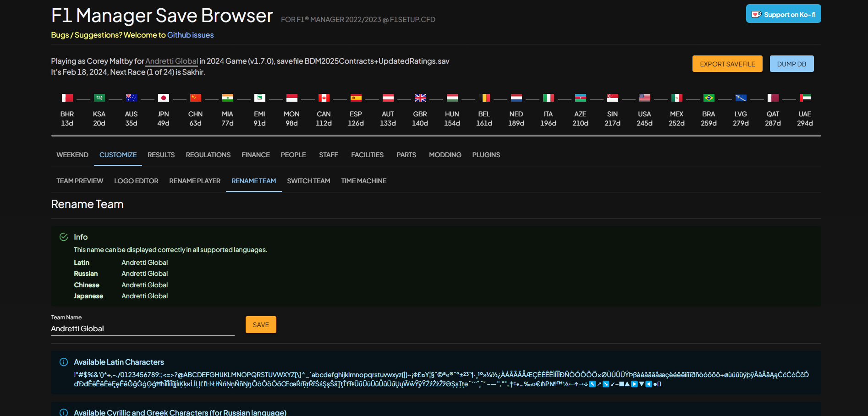Select the Italy ITA flag icon

(x=548, y=98)
